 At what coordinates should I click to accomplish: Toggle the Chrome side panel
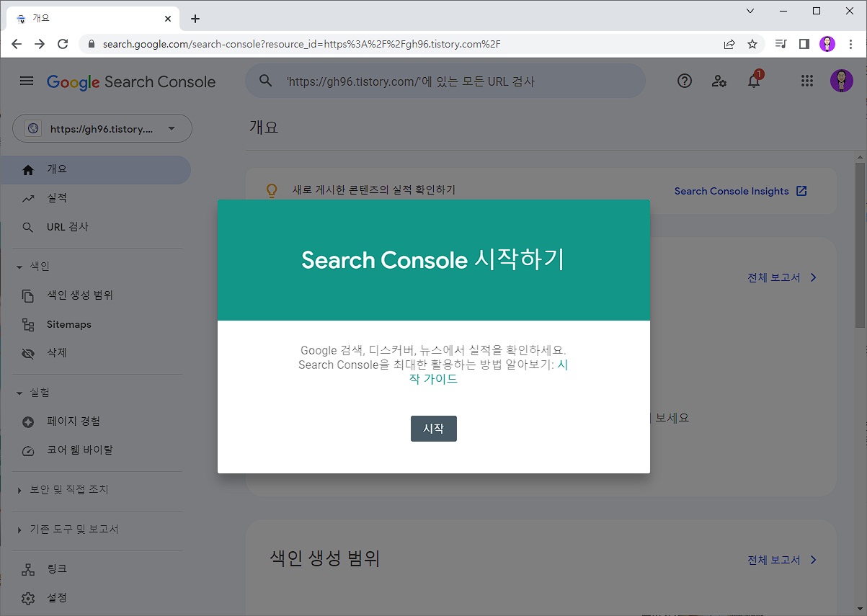(x=804, y=44)
